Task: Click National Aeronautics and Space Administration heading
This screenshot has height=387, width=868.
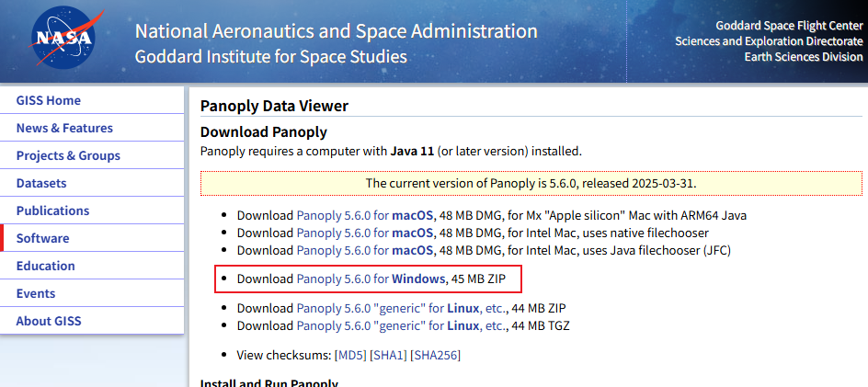Action: [x=336, y=31]
